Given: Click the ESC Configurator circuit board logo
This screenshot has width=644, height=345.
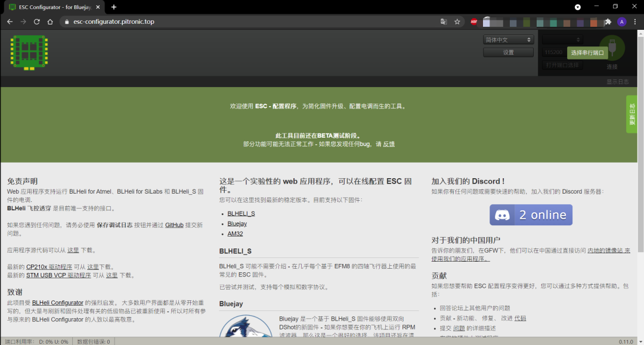Looking at the screenshot, I should click(29, 52).
